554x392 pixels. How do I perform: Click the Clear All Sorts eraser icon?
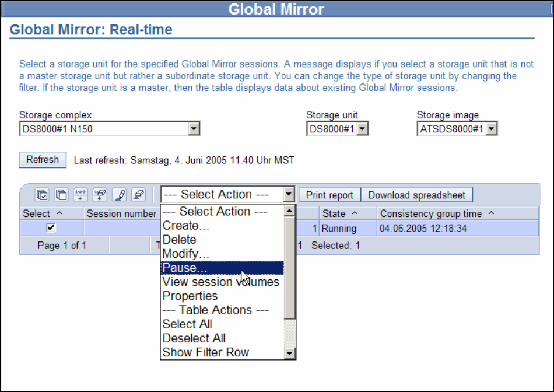[138, 195]
